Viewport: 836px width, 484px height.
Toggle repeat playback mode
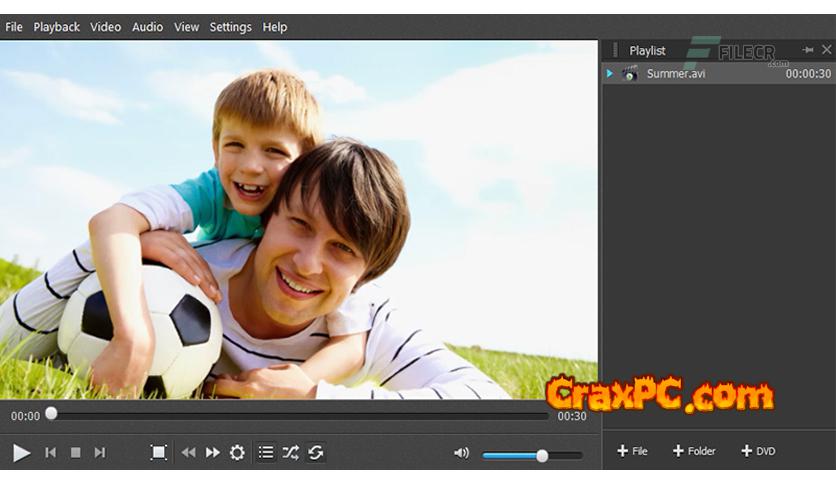pos(315,453)
